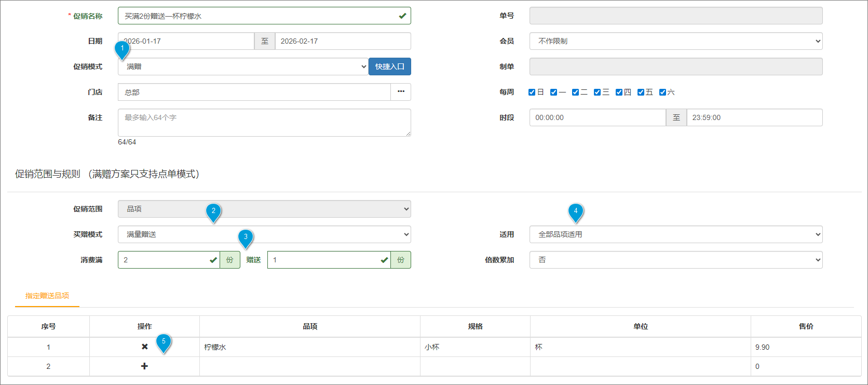Toggle the 六 weekday checkbox

pos(662,92)
